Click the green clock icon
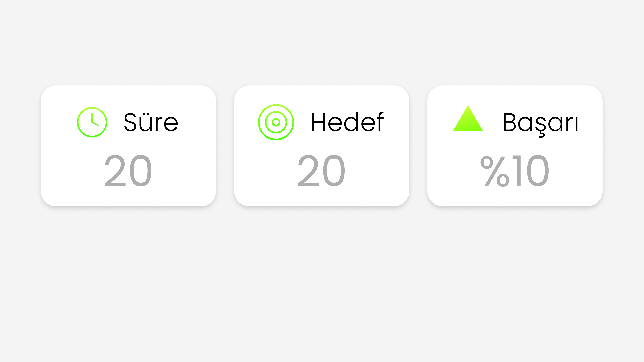Viewport: 644px width, 362px height. [92, 122]
